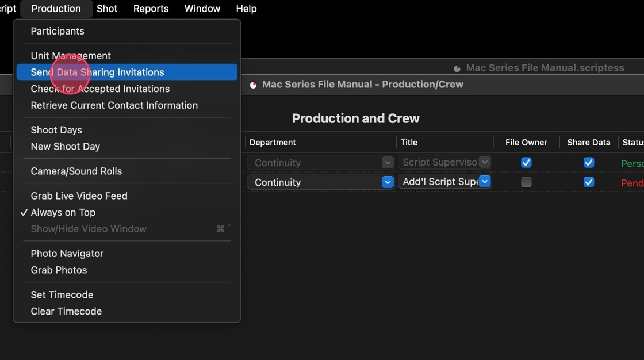Select Send Data Sharing Invitations menu item
The height and width of the screenshot is (360, 644).
(x=97, y=72)
